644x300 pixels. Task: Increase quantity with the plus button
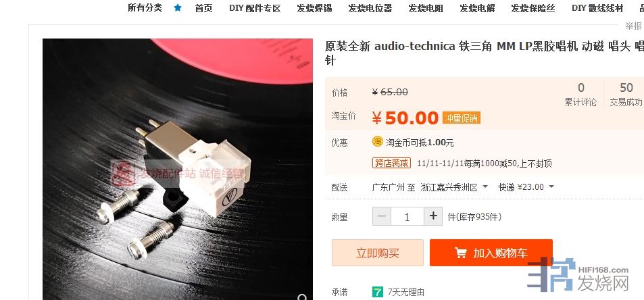pos(433,216)
